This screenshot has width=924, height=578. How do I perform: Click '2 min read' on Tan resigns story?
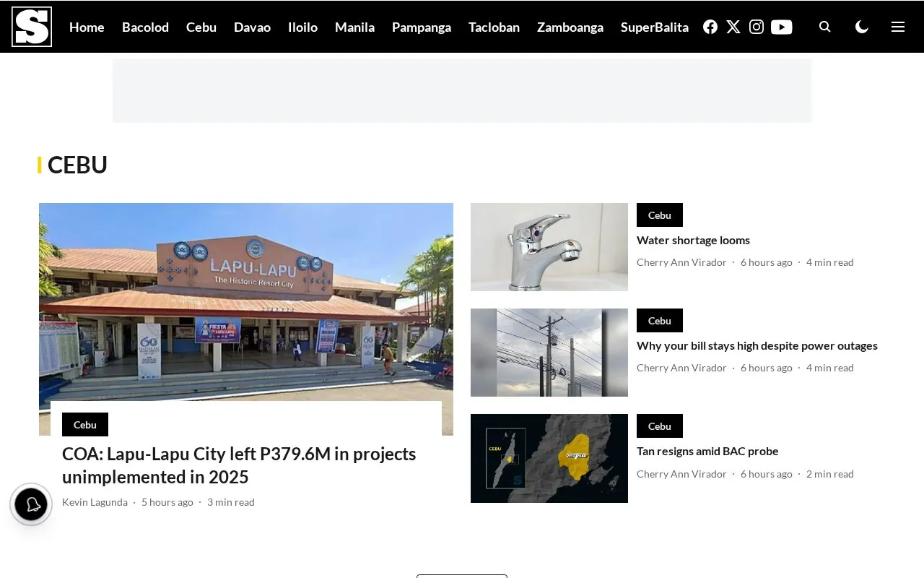(830, 474)
